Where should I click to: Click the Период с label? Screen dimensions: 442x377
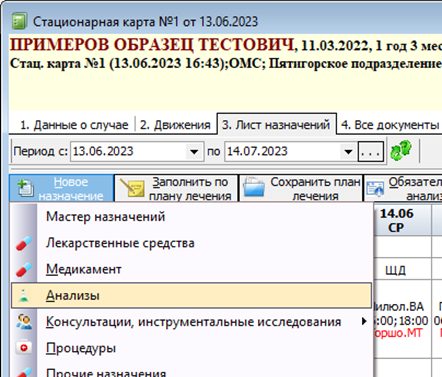(x=40, y=152)
